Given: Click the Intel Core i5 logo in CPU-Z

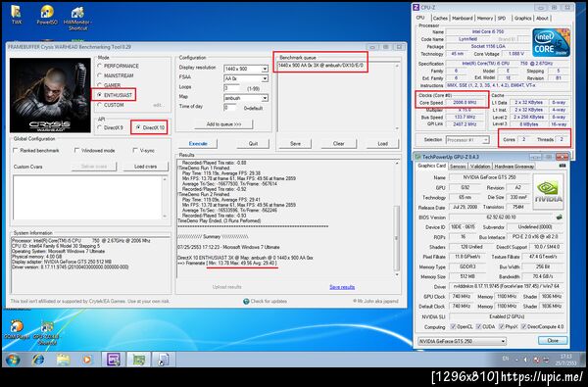Looking at the screenshot, I should click(551, 42).
